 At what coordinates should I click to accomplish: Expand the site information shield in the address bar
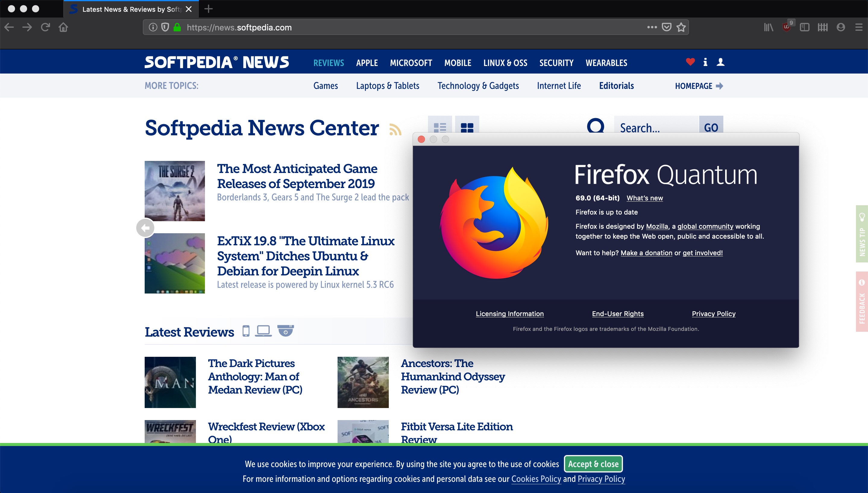pyautogui.click(x=165, y=27)
